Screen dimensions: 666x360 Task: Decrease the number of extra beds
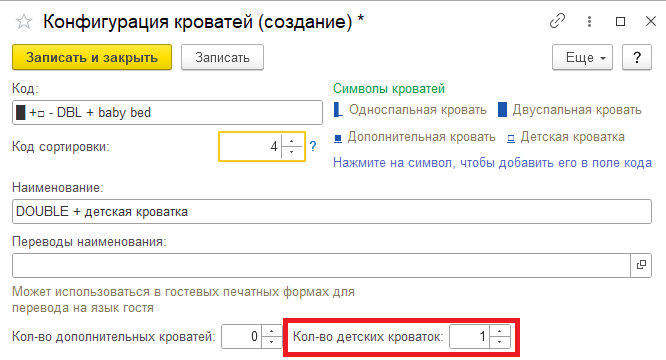click(272, 342)
